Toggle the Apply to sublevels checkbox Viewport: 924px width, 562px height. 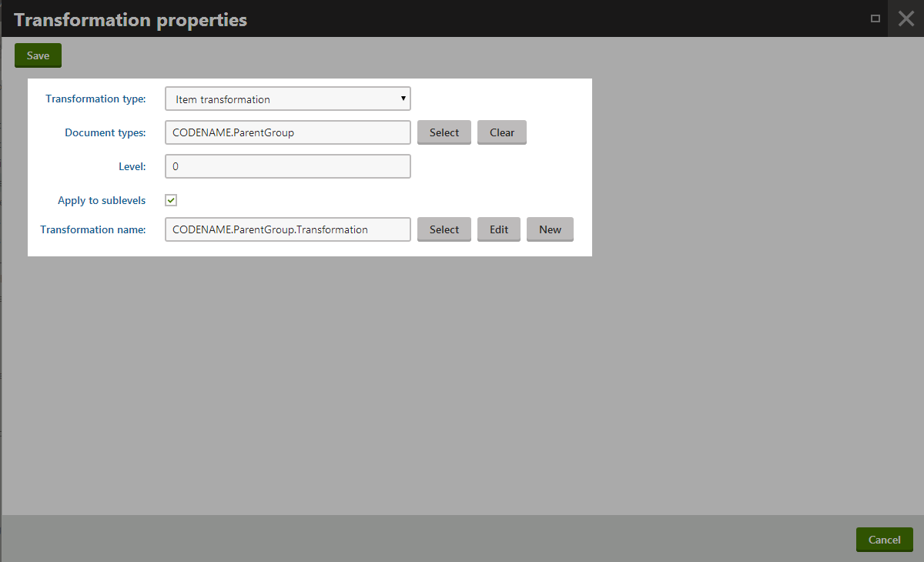pyautogui.click(x=171, y=200)
